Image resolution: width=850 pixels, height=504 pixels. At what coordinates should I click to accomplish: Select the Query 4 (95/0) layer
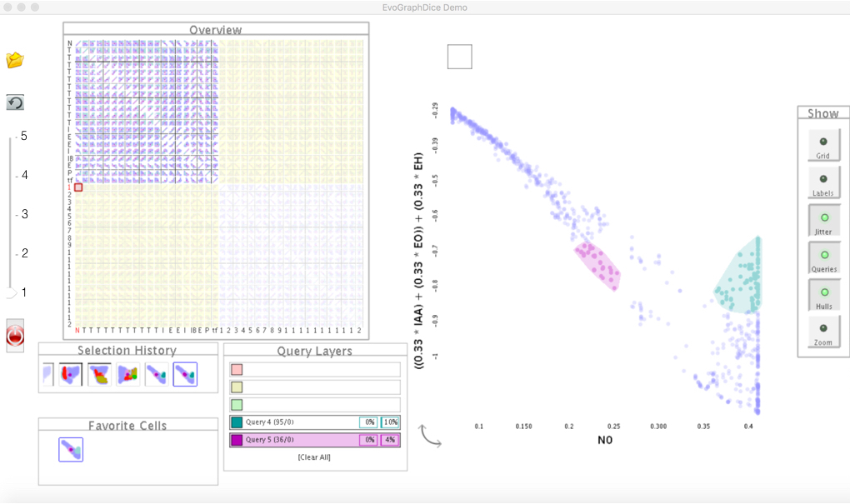point(314,422)
